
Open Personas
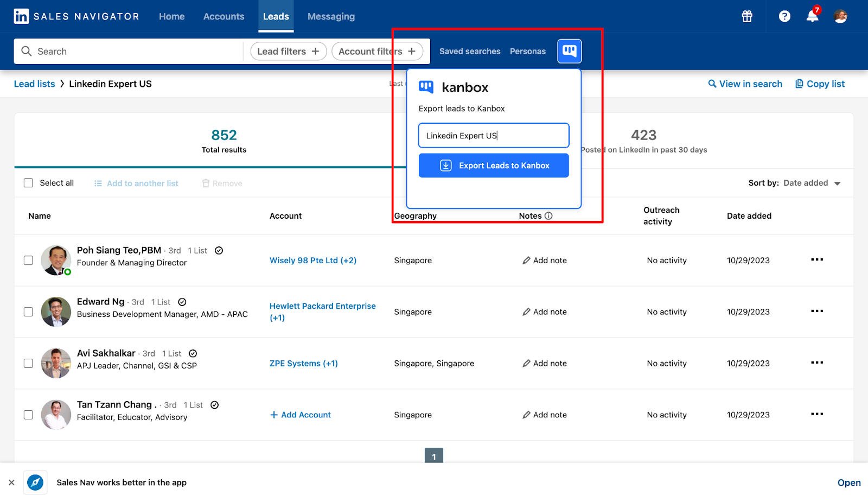point(528,51)
